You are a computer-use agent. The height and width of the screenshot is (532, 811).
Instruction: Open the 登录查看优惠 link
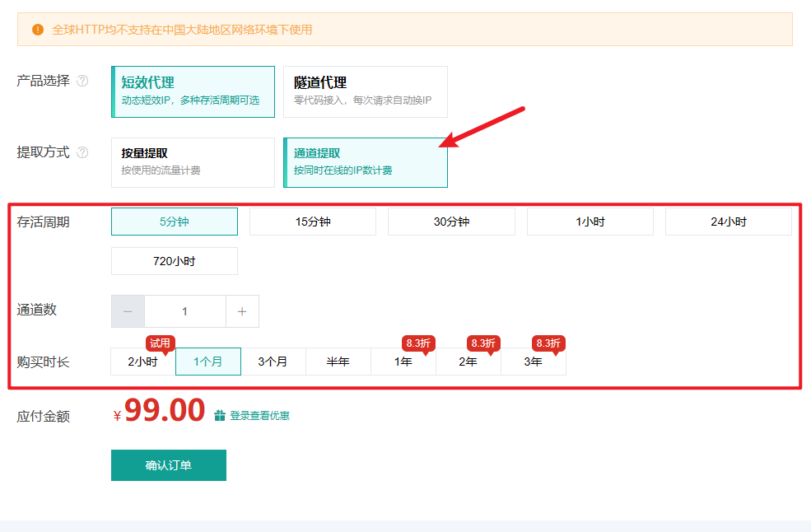pyautogui.click(x=259, y=416)
